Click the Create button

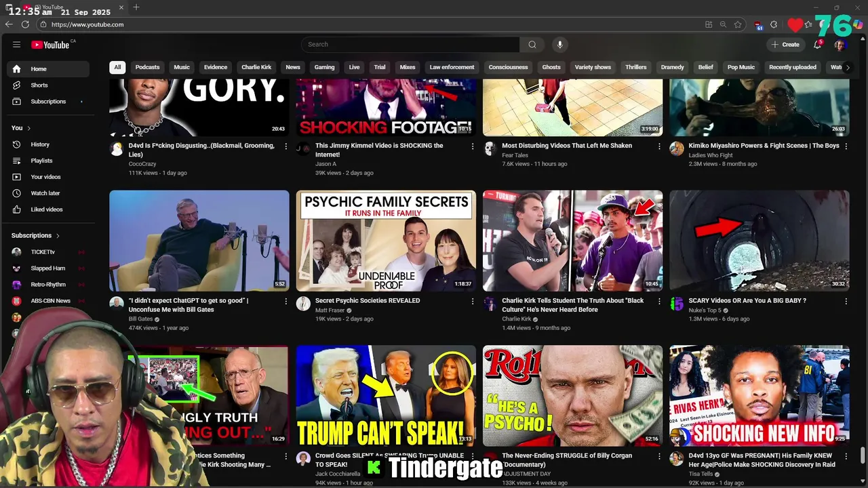point(785,45)
